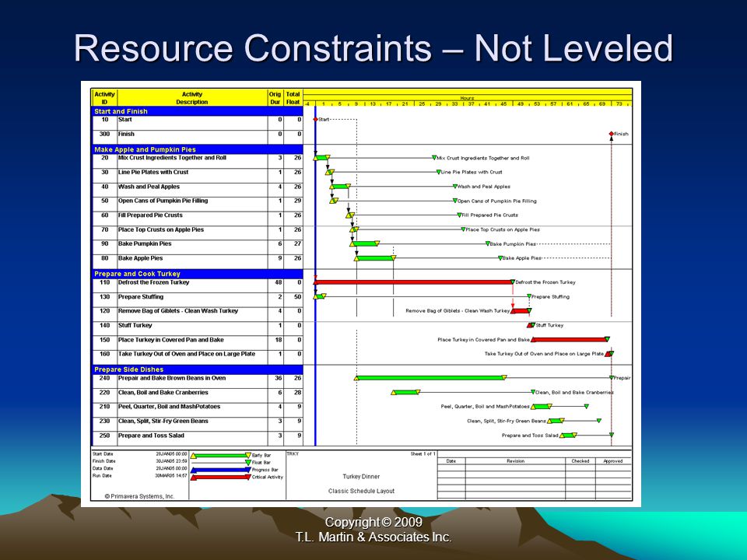Viewport: 747px width, 560px height.
Task: Click the red Place Turkey in Covered Pan bar
Action: 570,340
